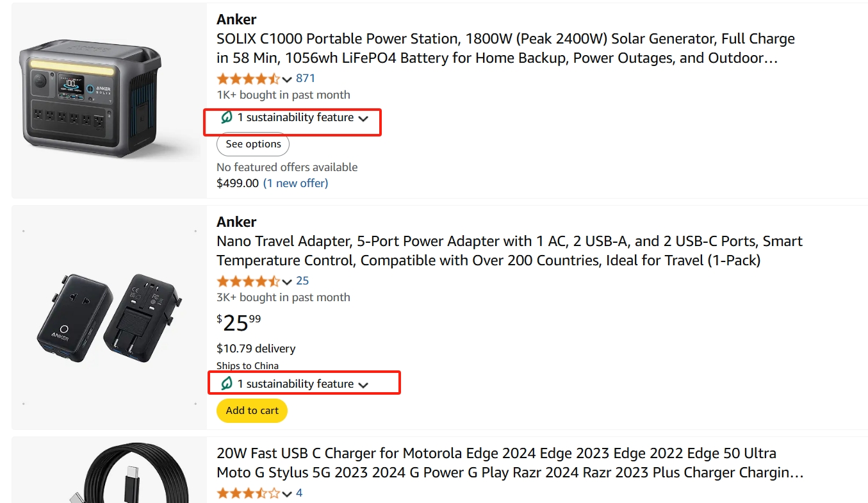Click star rating icons of SOLIX C1000
The image size is (868, 503).
248,79
